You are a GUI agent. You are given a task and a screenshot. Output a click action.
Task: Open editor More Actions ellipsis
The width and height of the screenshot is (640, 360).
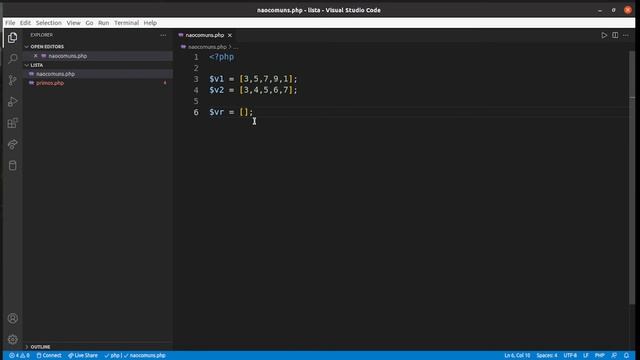point(626,35)
